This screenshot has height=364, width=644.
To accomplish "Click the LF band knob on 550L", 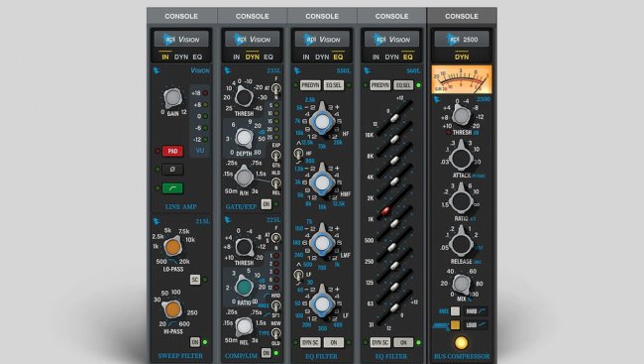I will [x=322, y=303].
